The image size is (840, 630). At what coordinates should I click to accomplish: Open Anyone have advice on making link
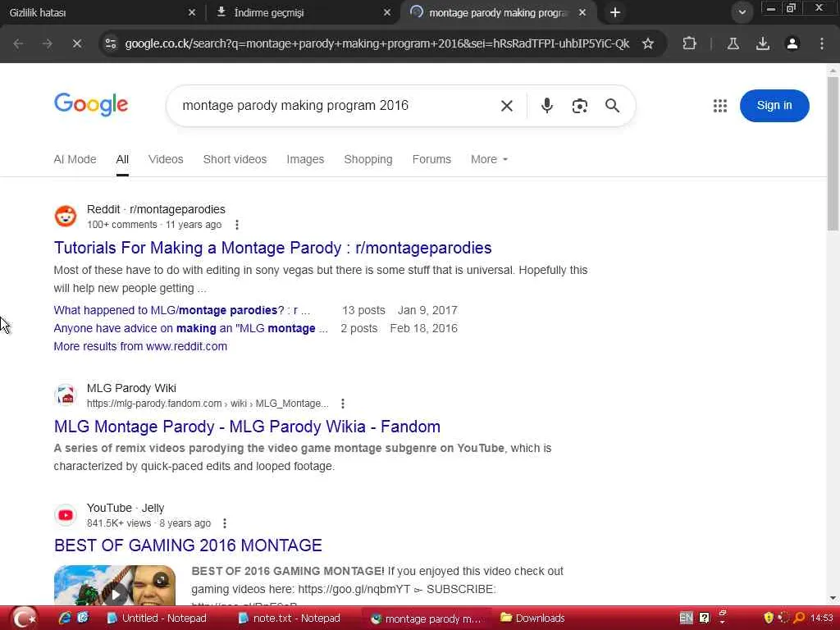coord(190,328)
